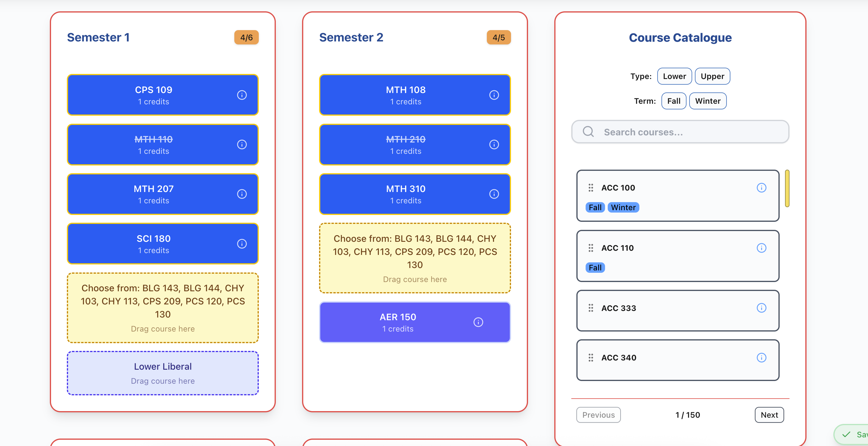Viewport: 868px width, 446px height.
Task: Click drag handle on ACC 333
Action: [x=590, y=308]
